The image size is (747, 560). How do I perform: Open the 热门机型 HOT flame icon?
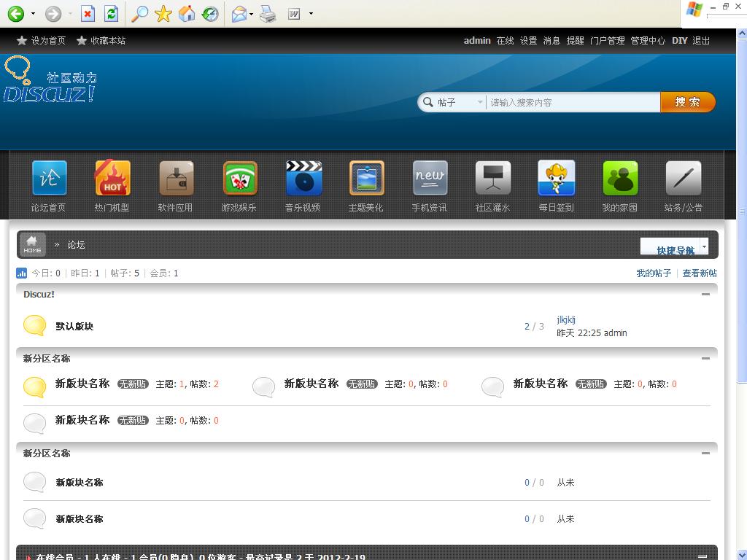coord(112,178)
